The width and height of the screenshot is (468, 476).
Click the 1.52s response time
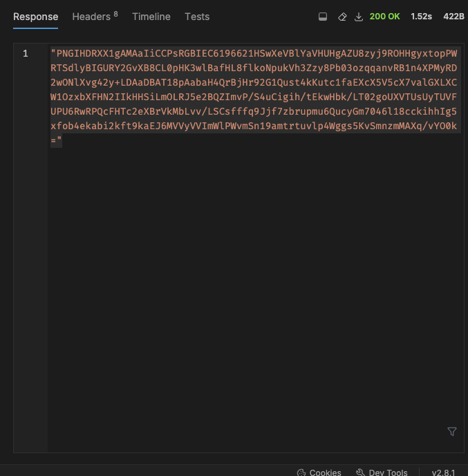(x=421, y=17)
